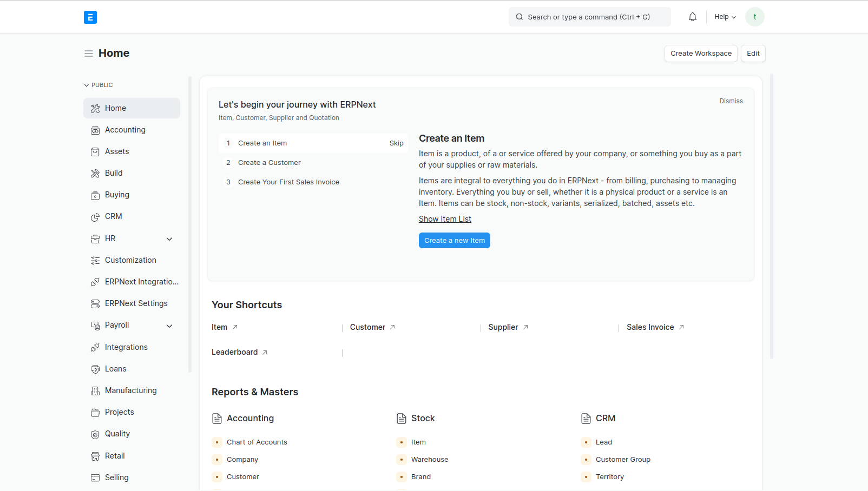Click the Manufacturing sidebar icon
Image resolution: width=868 pixels, height=491 pixels.
95,391
